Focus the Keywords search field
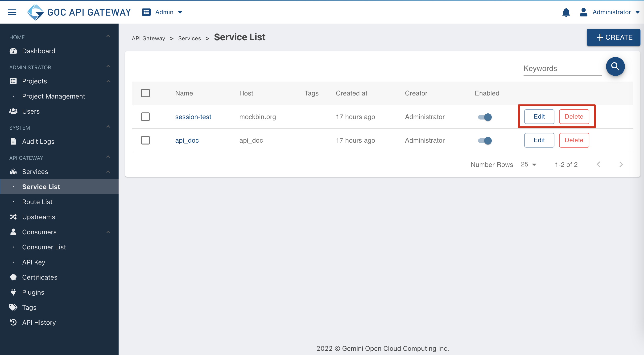644x355 pixels. [563, 69]
